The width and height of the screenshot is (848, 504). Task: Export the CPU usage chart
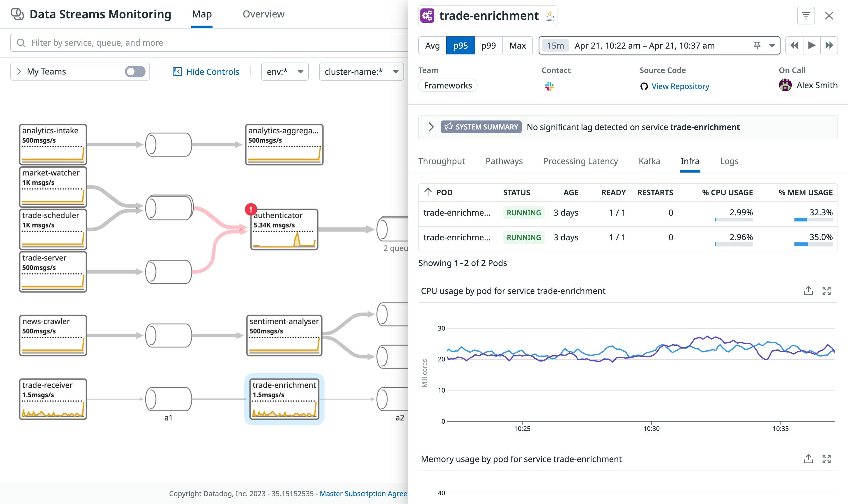808,291
